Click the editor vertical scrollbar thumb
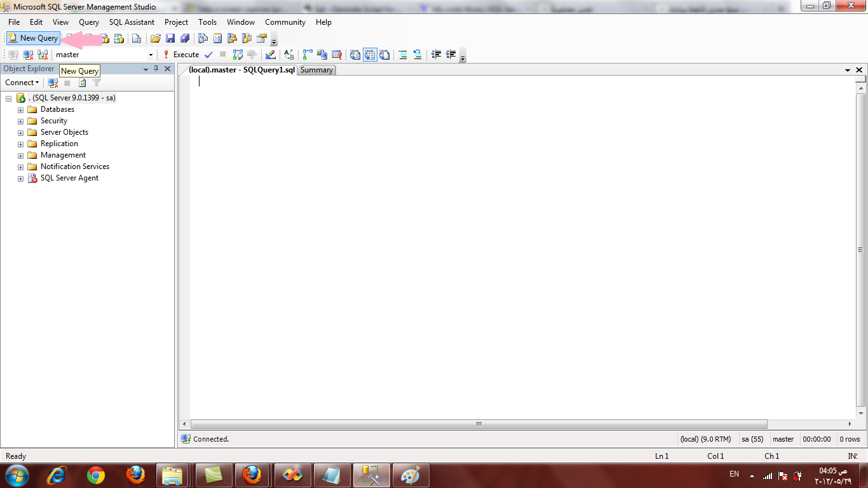The height and width of the screenshot is (488, 868). point(860,250)
